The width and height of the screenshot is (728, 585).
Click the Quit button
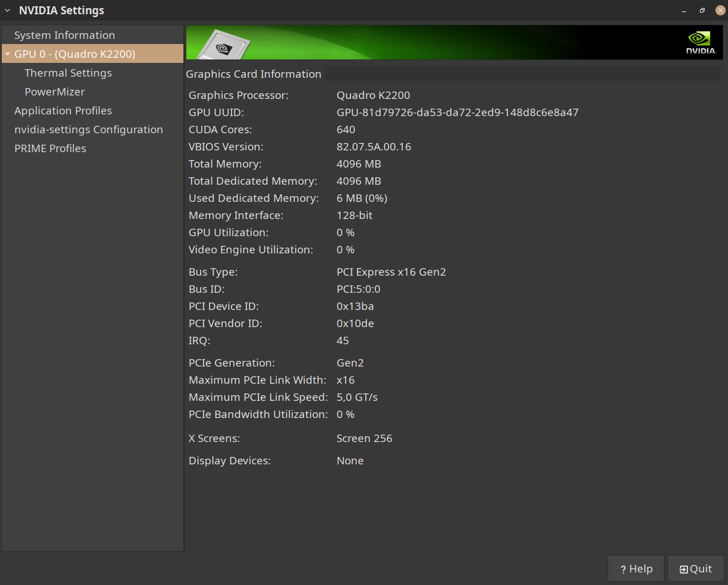coord(695,568)
